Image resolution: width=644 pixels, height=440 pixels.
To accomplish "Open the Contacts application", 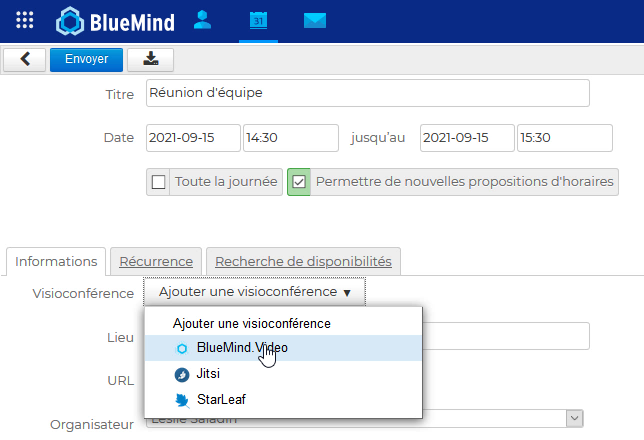I will tap(203, 19).
